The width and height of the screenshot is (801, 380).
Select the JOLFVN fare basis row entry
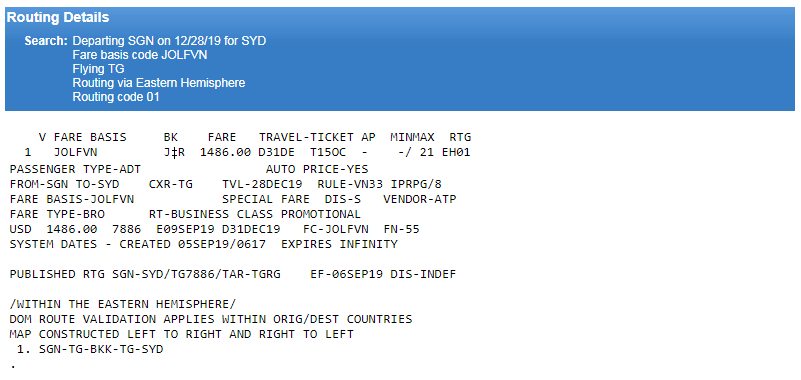[75, 152]
